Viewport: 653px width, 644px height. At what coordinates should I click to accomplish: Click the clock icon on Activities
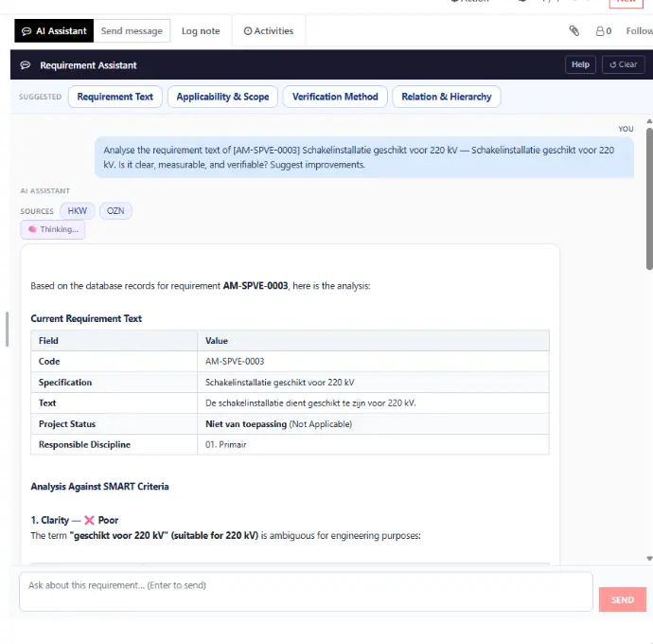click(x=248, y=31)
